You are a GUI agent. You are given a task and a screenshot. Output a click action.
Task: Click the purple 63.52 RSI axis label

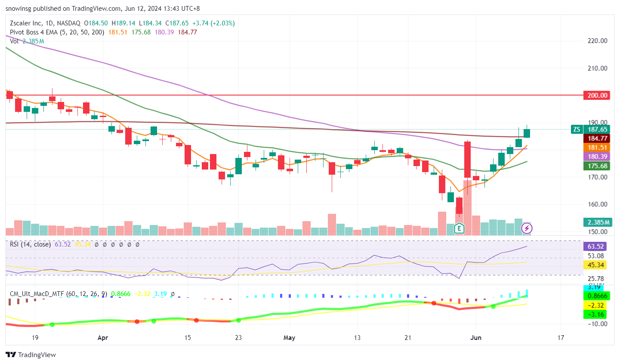[595, 247]
